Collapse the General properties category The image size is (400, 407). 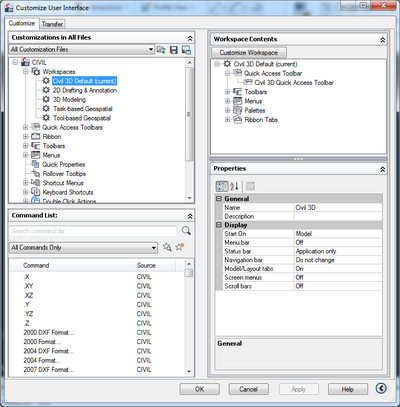click(x=219, y=199)
